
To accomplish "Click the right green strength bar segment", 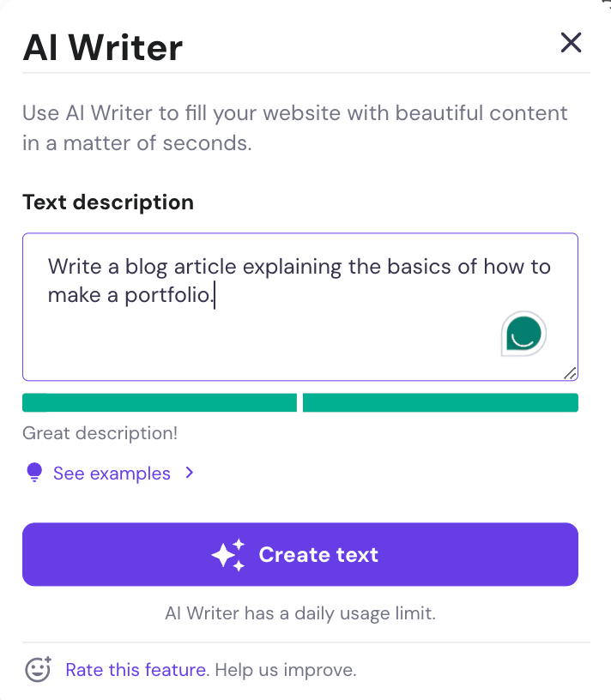I will (440, 403).
